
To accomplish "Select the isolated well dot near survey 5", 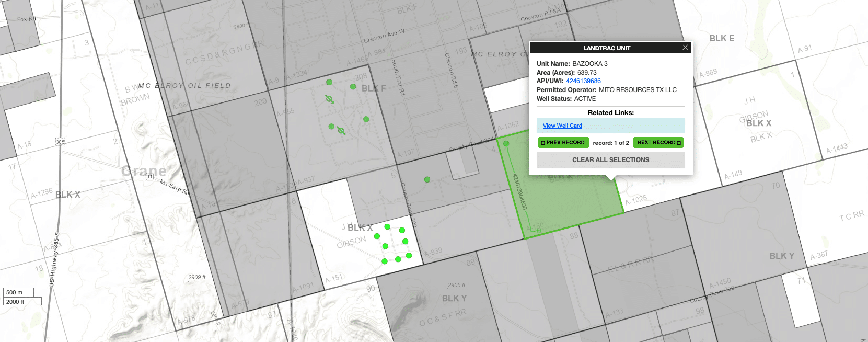I will [427, 179].
